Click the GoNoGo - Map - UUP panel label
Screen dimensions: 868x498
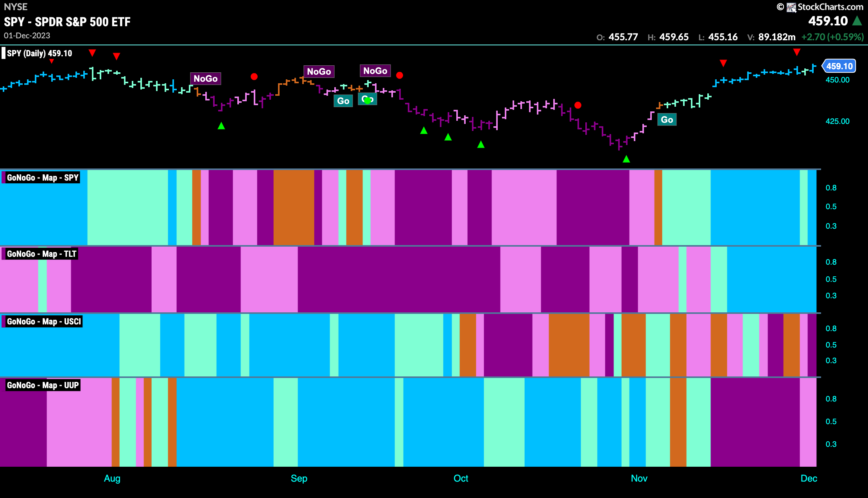point(43,385)
